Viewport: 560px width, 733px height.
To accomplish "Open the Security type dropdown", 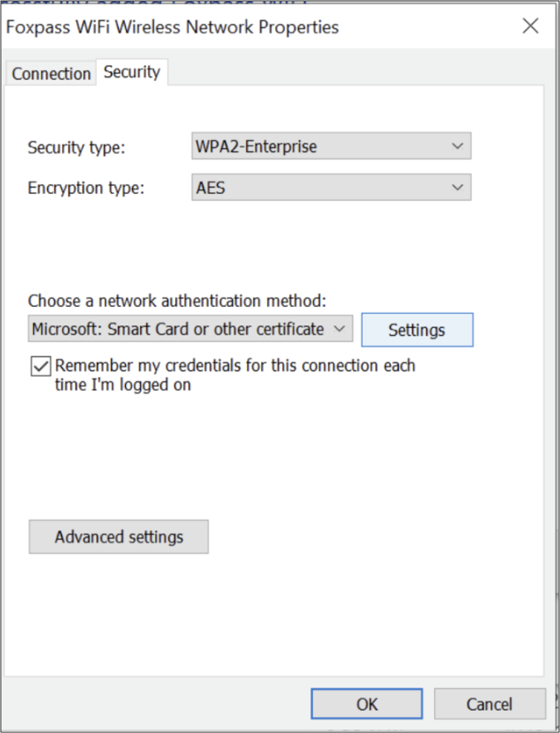I will [x=331, y=146].
